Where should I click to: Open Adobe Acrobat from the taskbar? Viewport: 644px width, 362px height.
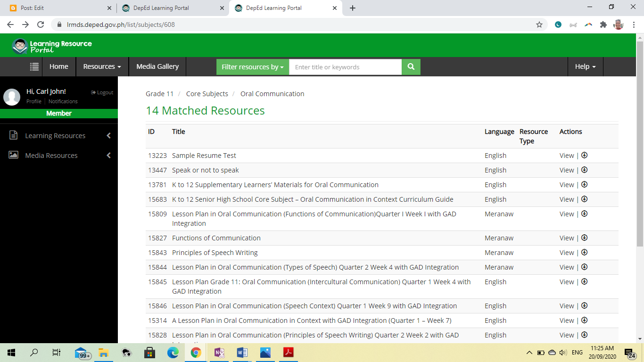pyautogui.click(x=288, y=352)
